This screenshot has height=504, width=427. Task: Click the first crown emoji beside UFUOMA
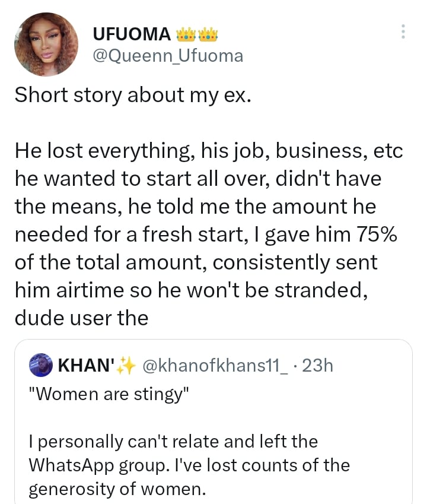click(184, 35)
